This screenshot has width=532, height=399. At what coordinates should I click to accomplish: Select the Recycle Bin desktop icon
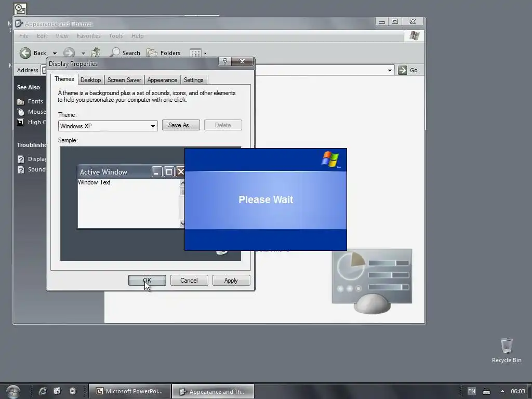(507, 351)
